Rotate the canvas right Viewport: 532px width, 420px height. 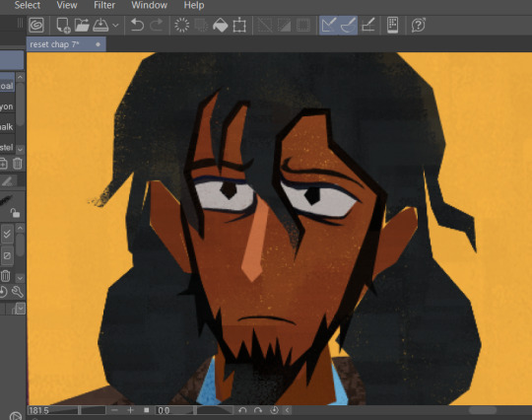(258, 410)
